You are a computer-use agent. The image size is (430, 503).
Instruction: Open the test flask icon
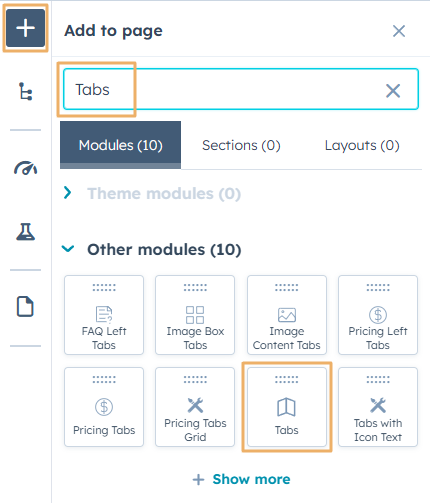click(x=25, y=232)
